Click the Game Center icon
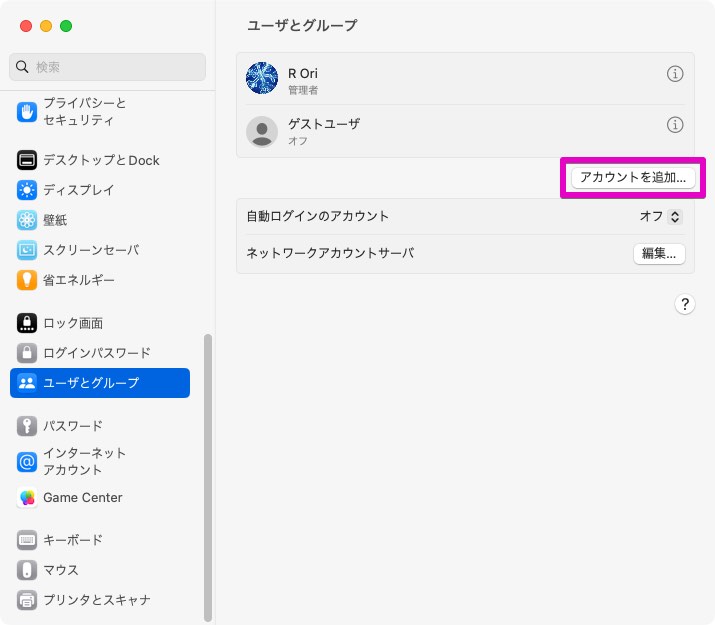The height and width of the screenshot is (625, 715). pyautogui.click(x=27, y=497)
